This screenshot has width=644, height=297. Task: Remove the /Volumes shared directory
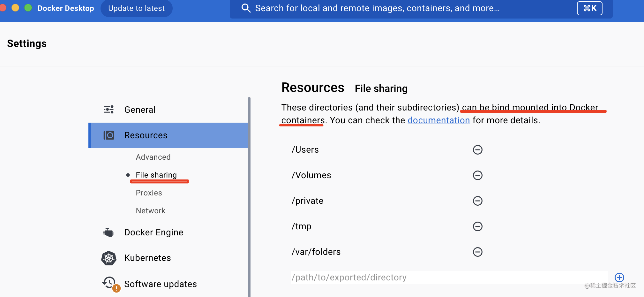pyautogui.click(x=477, y=175)
